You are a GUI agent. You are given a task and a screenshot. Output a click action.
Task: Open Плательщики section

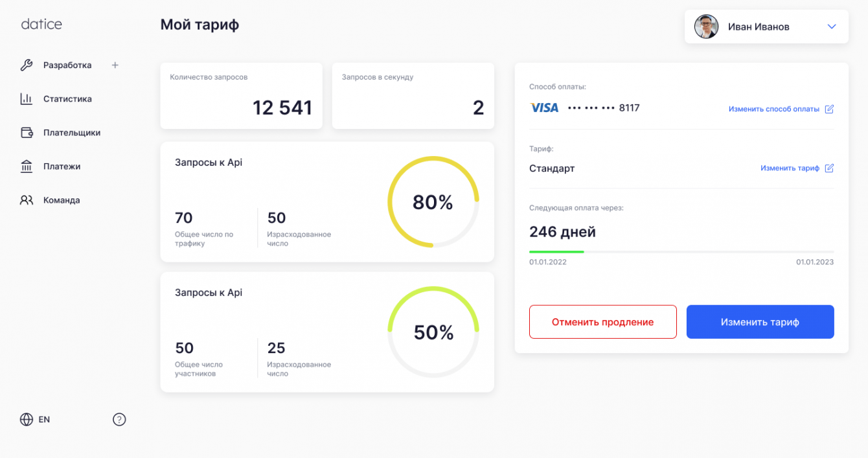click(x=72, y=133)
